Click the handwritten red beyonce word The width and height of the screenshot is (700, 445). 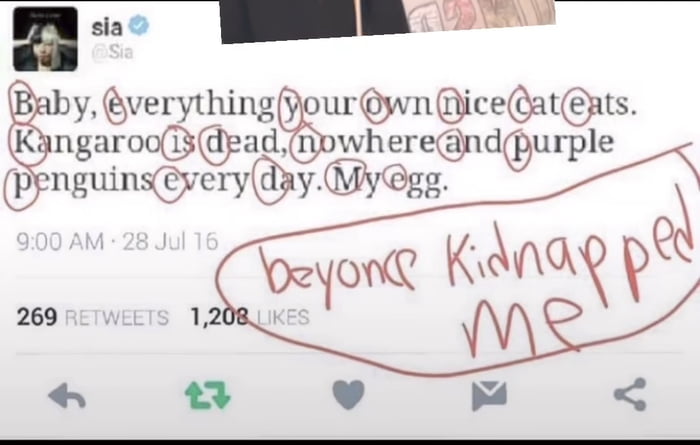point(340,274)
